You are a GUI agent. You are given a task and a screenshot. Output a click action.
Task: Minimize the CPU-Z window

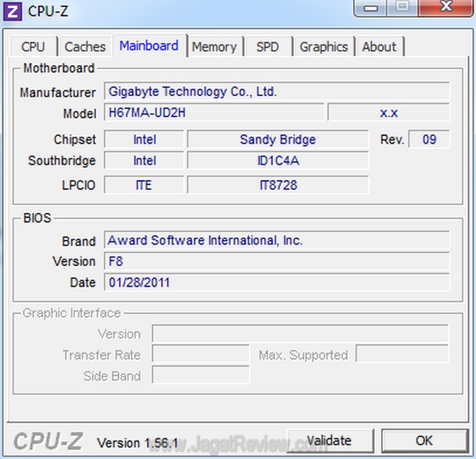(x=370, y=8)
